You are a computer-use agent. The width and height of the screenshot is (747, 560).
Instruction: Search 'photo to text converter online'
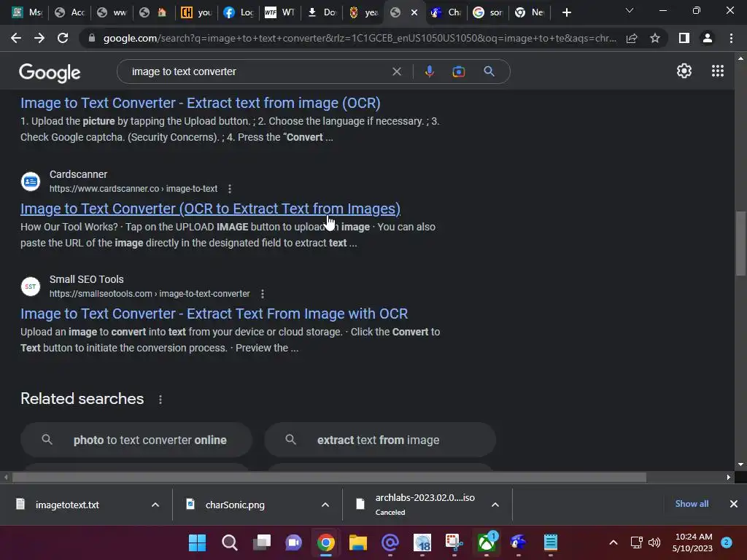pos(136,440)
